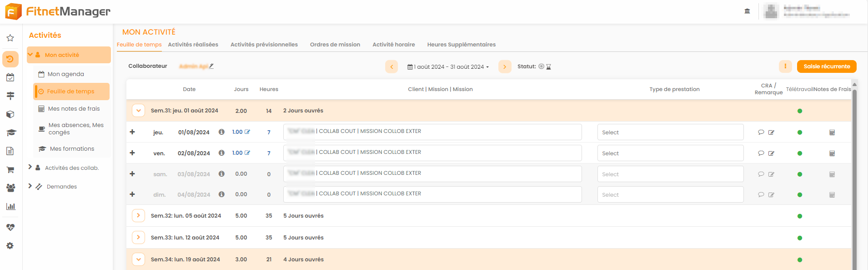Image resolution: width=868 pixels, height=270 pixels.
Task: Switch to Activités réalisées tab
Action: [193, 45]
